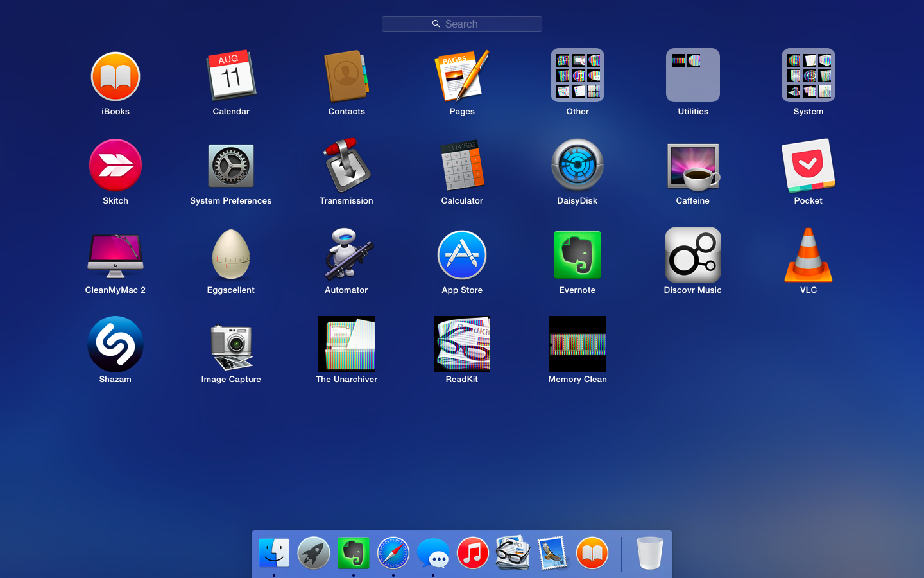
Task: Open Shazam app
Action: 116,344
